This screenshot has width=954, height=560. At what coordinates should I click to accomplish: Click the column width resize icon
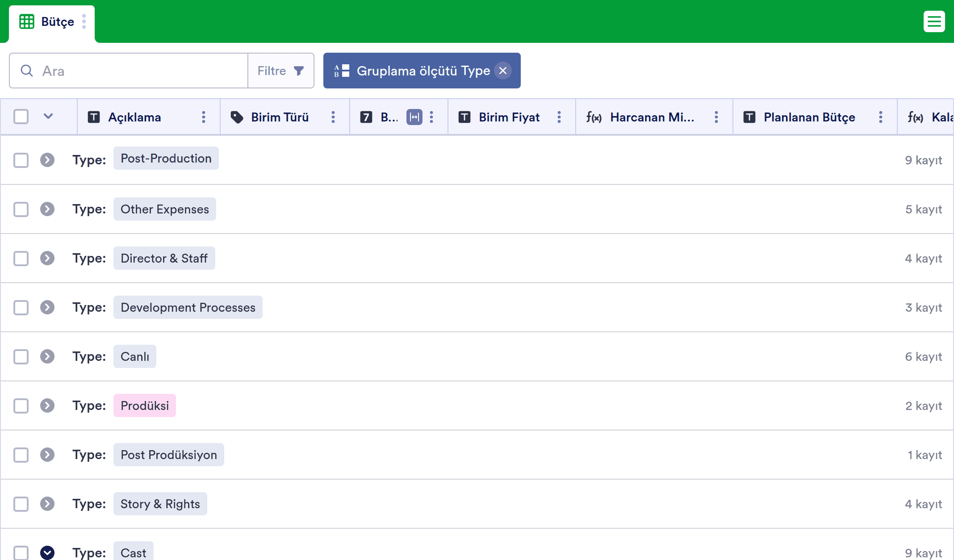[x=414, y=117]
